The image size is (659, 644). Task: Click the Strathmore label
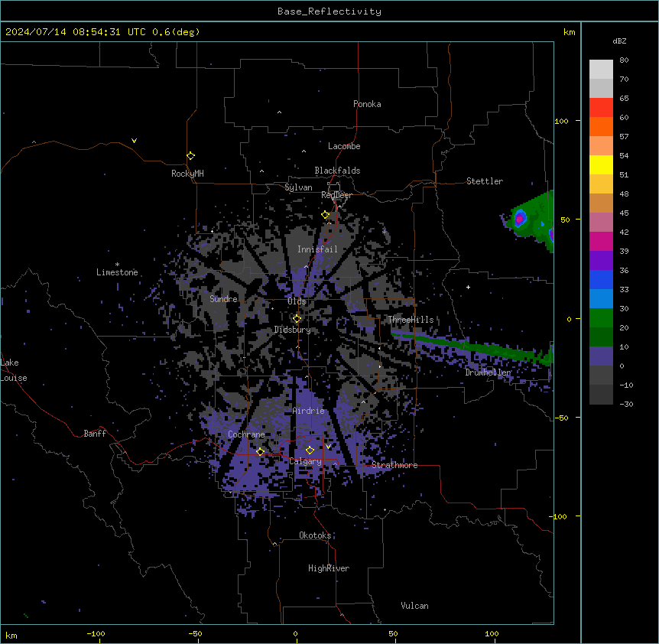[x=394, y=465]
